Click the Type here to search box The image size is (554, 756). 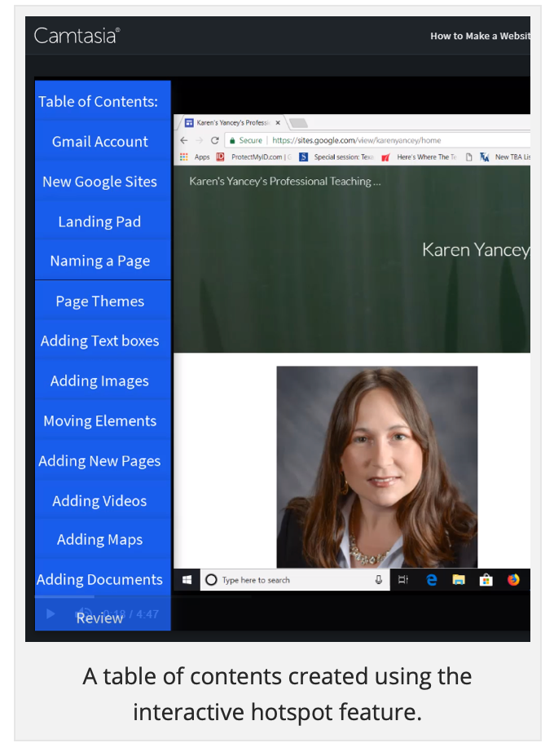point(295,580)
